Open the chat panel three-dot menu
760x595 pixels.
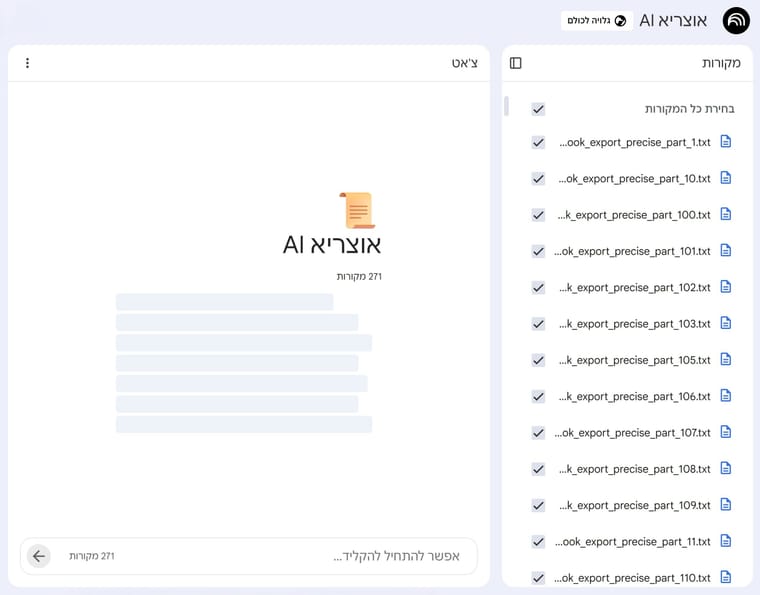27,63
